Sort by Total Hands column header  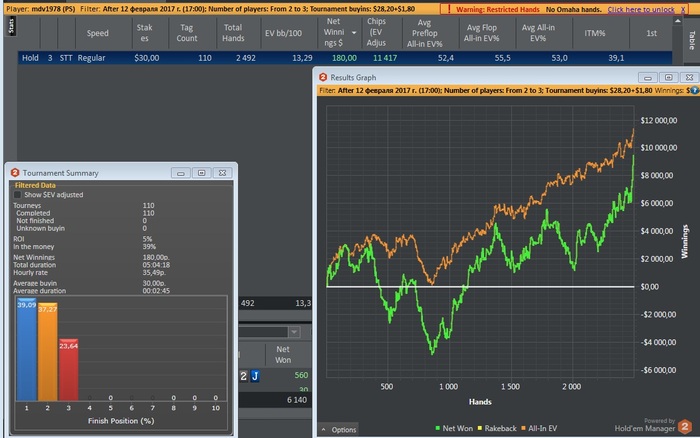coord(233,33)
